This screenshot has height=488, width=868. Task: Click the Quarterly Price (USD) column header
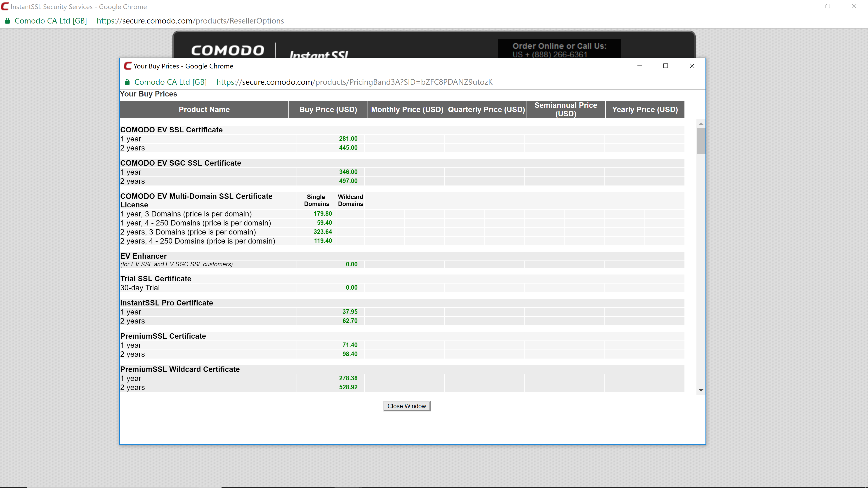pyautogui.click(x=486, y=109)
